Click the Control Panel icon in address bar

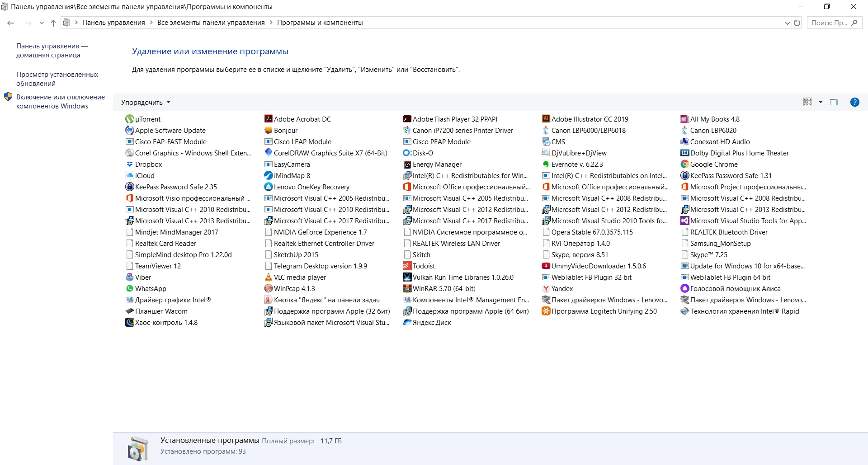point(66,23)
